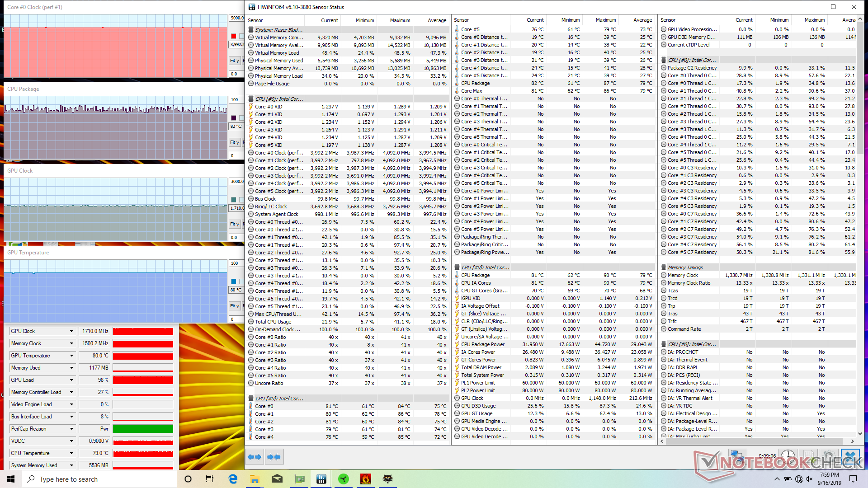Click the teal color swatch for GPU Clock graph
Screen dimensions: 868x488
[x=233, y=200]
